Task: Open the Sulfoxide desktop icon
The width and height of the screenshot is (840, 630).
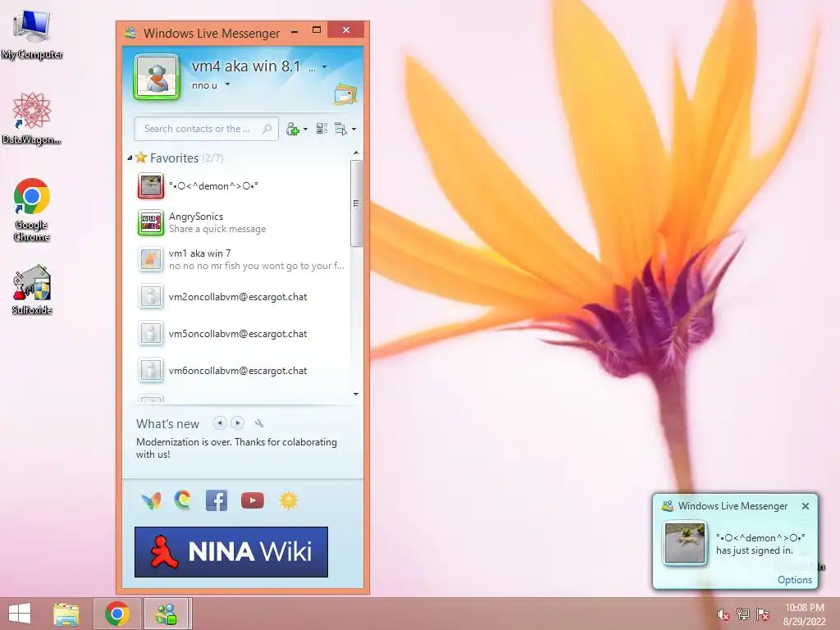Action: 32,290
